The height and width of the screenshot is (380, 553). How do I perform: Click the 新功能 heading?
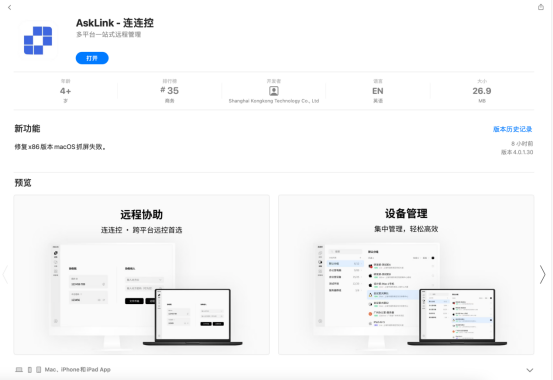tap(27, 128)
